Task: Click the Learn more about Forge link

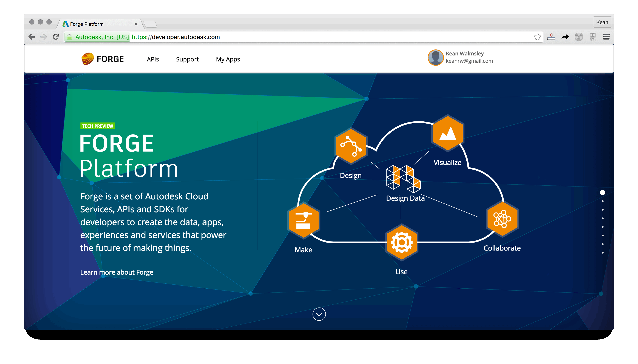Action: tap(117, 272)
